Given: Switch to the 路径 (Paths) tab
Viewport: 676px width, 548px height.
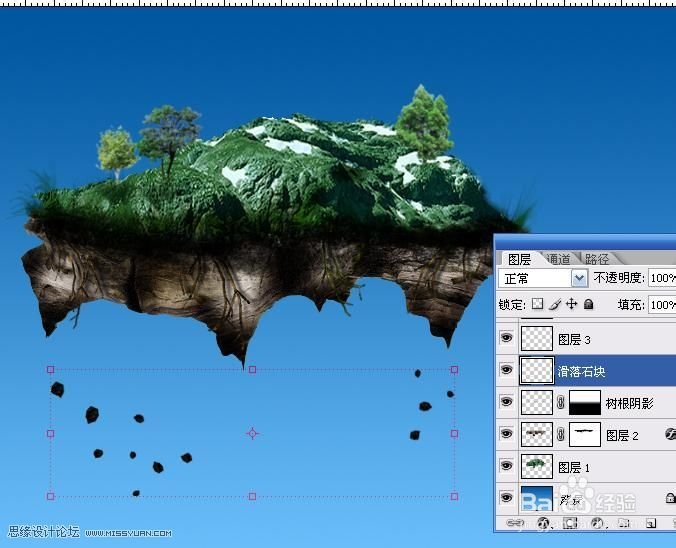Looking at the screenshot, I should [597, 259].
